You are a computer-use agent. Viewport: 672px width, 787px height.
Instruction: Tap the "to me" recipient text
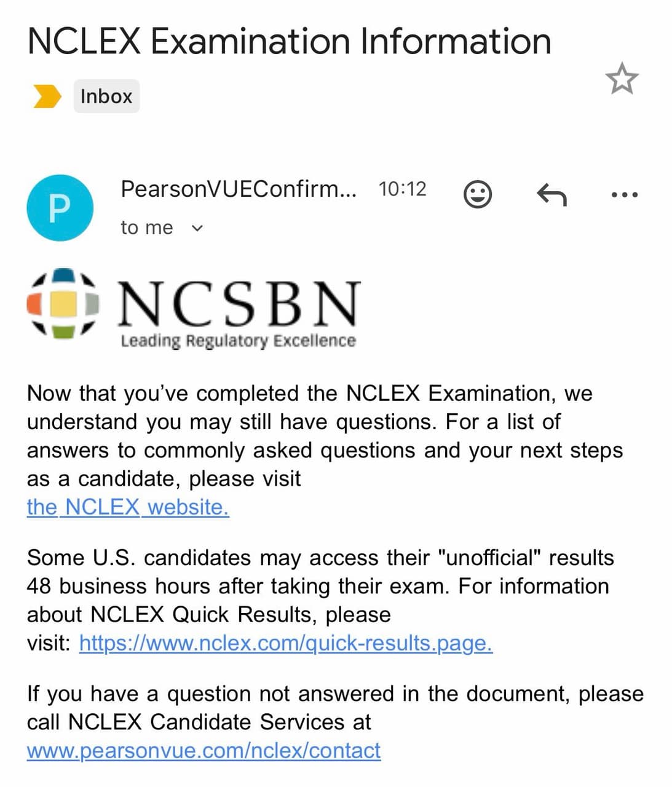tap(147, 227)
